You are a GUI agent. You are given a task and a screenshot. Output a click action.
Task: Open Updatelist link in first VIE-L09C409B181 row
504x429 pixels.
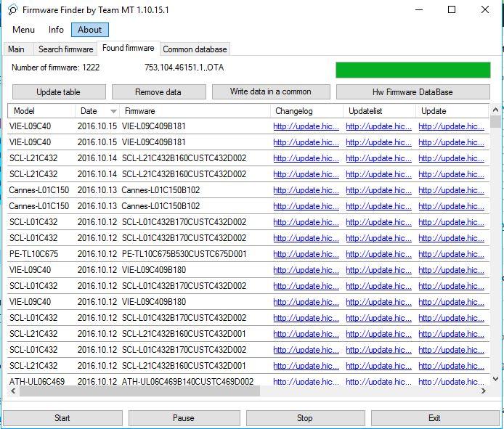click(x=378, y=126)
